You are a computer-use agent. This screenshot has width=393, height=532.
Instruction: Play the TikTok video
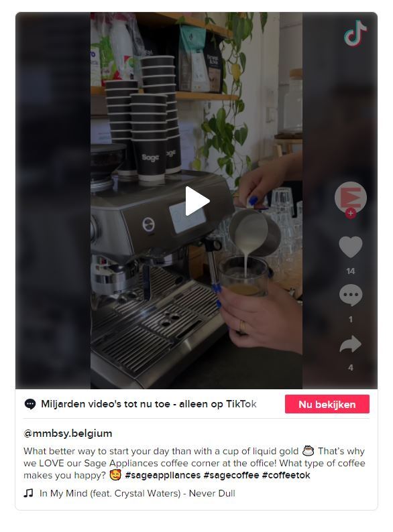click(197, 201)
